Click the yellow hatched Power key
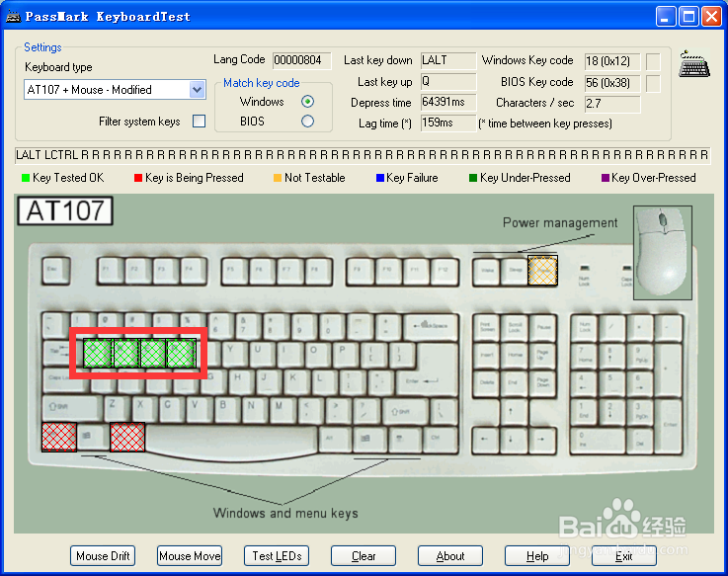Image resolution: width=728 pixels, height=576 pixels. 542,271
